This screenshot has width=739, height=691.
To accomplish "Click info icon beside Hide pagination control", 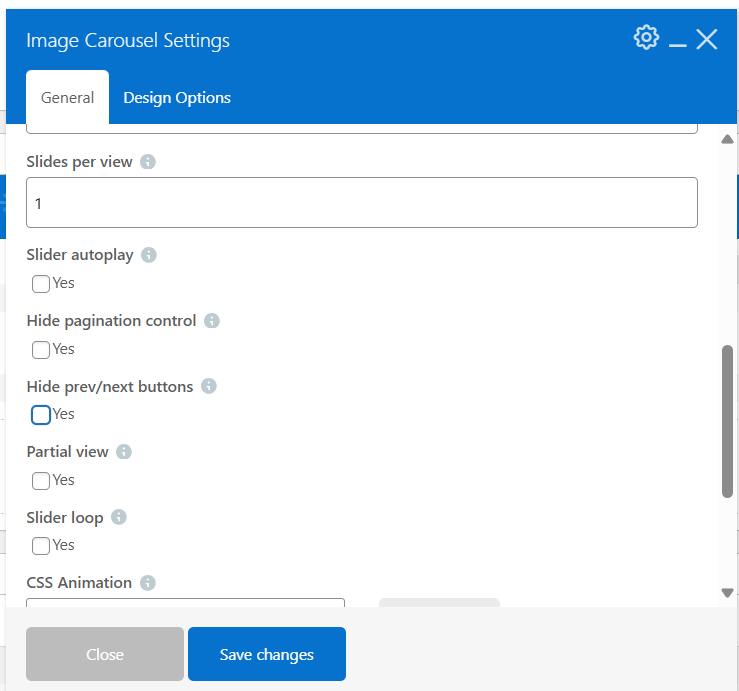I will point(212,321).
